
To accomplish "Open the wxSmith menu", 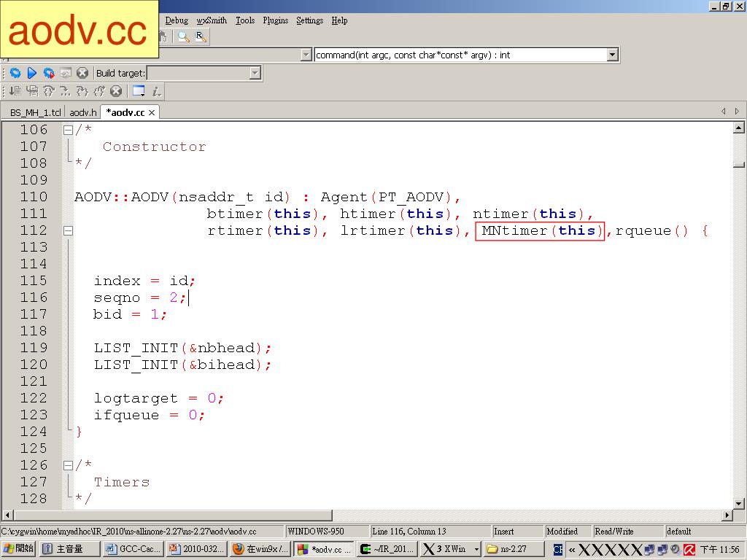I will (x=212, y=20).
